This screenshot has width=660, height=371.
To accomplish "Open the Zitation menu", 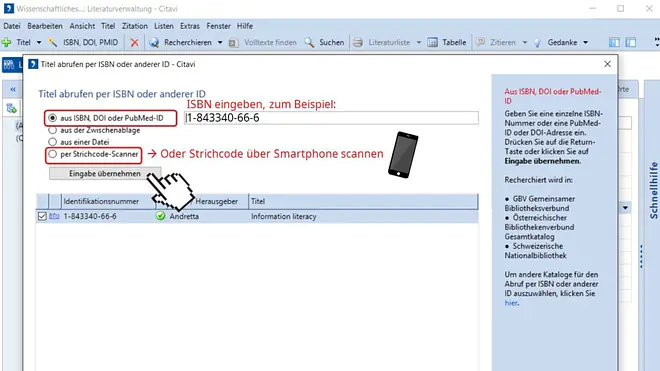I will click(x=135, y=26).
